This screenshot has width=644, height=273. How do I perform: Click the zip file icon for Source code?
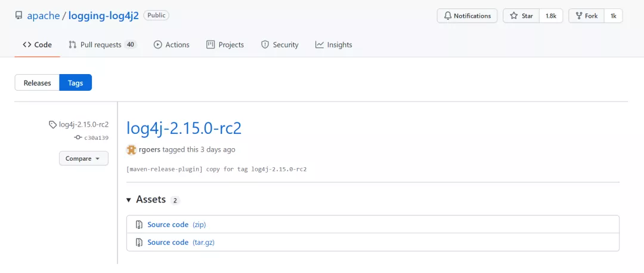click(139, 225)
